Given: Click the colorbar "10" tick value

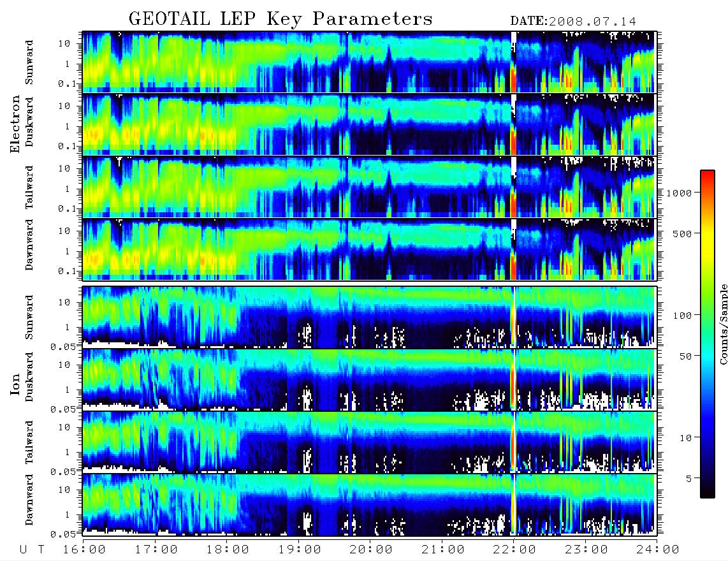Looking at the screenshot, I should click(x=685, y=438).
